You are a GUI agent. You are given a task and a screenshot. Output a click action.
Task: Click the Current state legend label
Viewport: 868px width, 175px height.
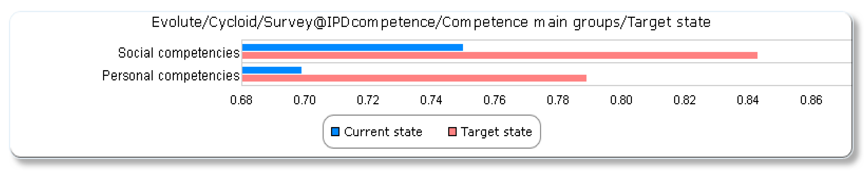383,132
